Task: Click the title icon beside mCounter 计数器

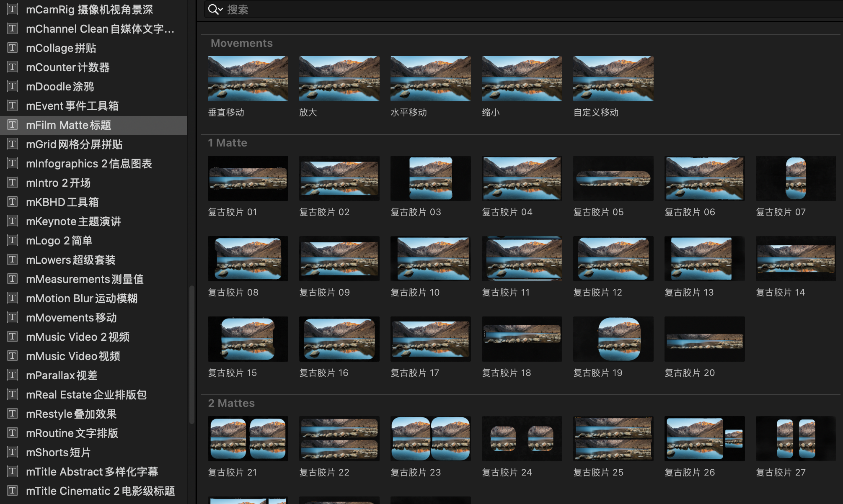Action: 13,67
